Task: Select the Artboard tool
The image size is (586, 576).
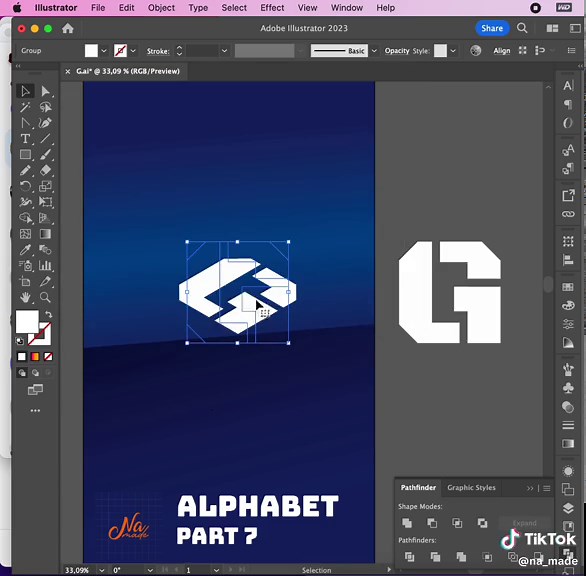Action: (x=25, y=281)
